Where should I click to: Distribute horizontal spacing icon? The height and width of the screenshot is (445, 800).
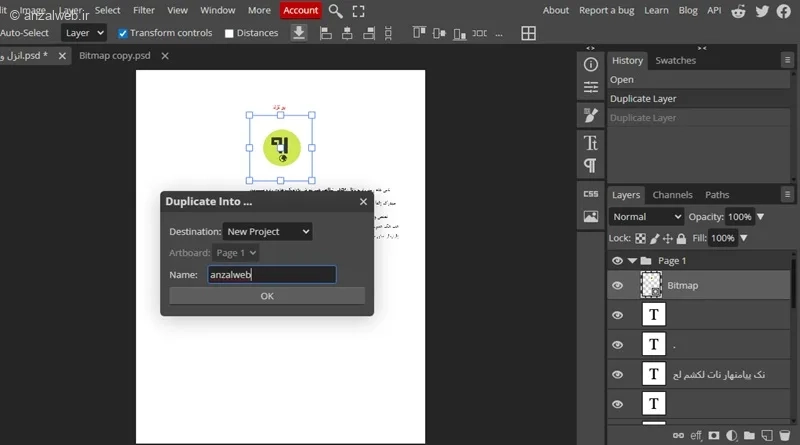tap(479, 33)
